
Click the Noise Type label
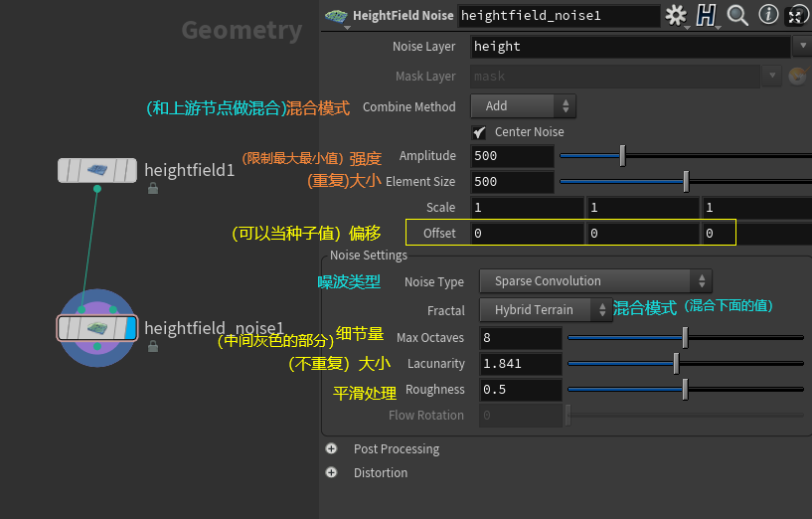coord(434,281)
